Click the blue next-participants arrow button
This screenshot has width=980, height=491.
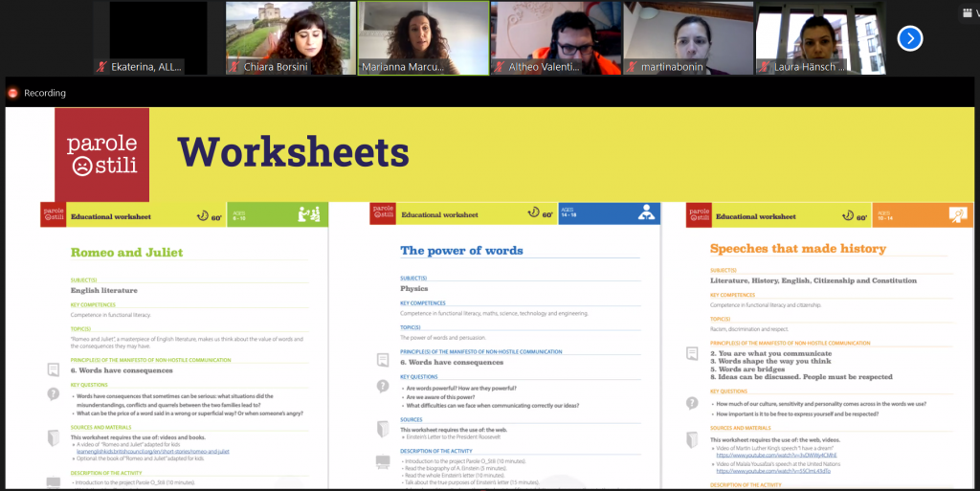[909, 38]
